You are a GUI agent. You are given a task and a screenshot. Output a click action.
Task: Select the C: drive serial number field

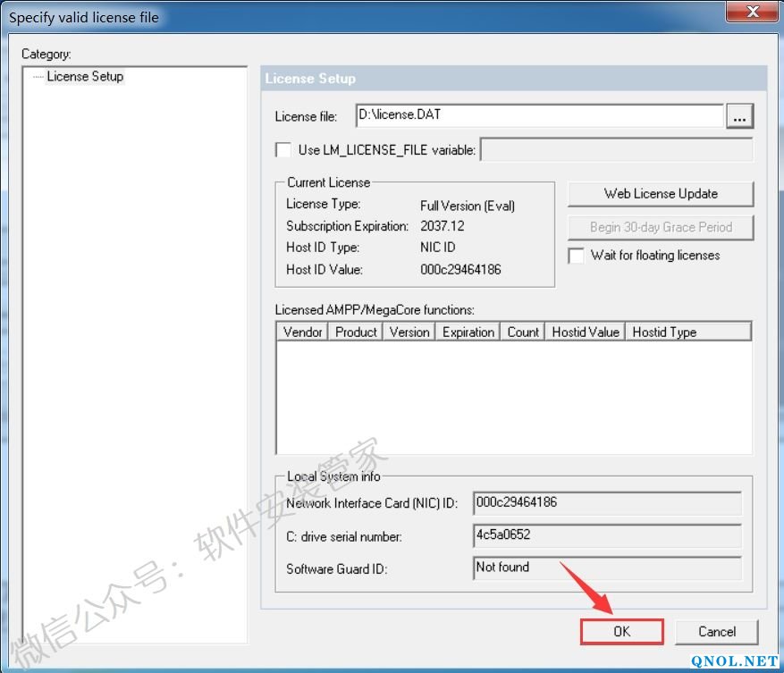[607, 535]
